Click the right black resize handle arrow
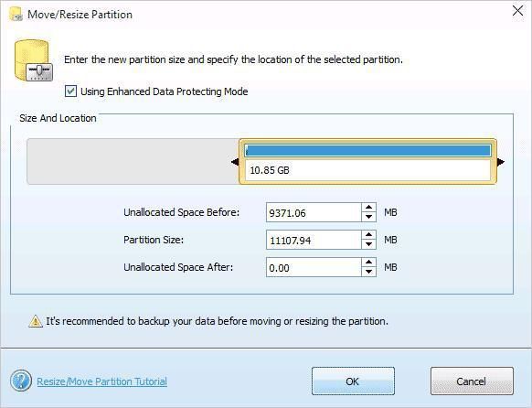Screen dimensions: 532x408 point(501,162)
